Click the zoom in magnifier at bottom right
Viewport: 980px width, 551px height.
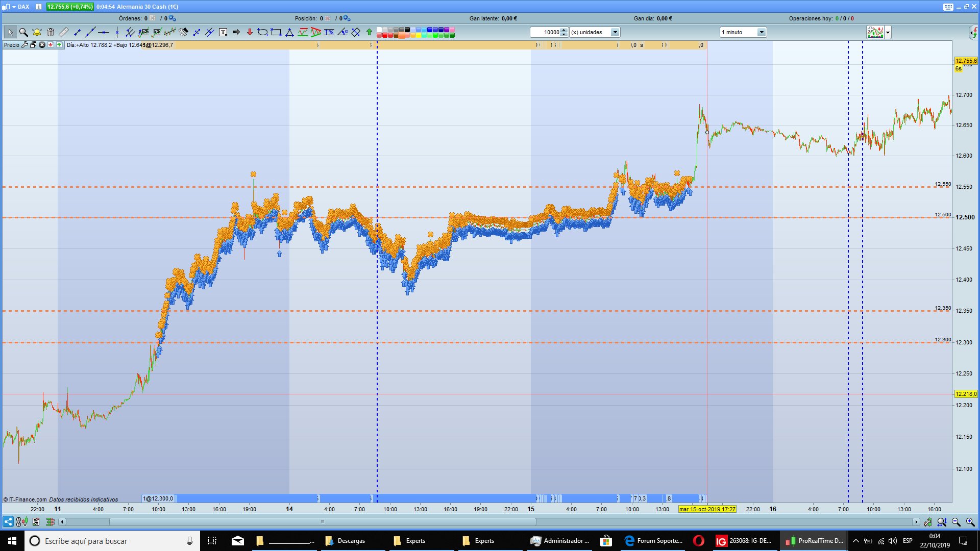point(970,522)
